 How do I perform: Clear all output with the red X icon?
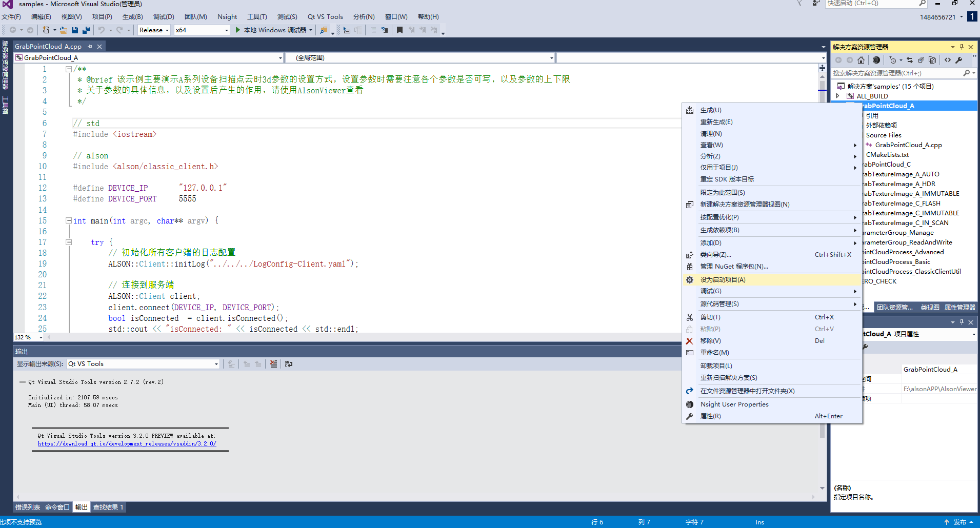point(273,364)
